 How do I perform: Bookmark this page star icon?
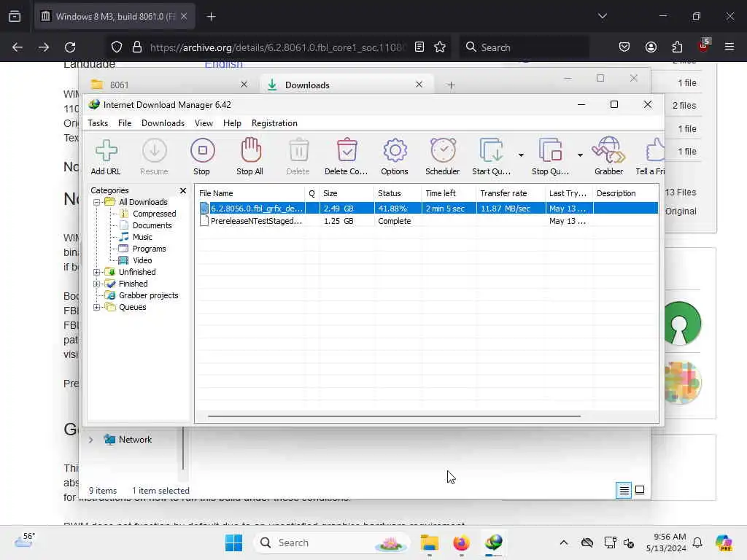[x=440, y=47]
